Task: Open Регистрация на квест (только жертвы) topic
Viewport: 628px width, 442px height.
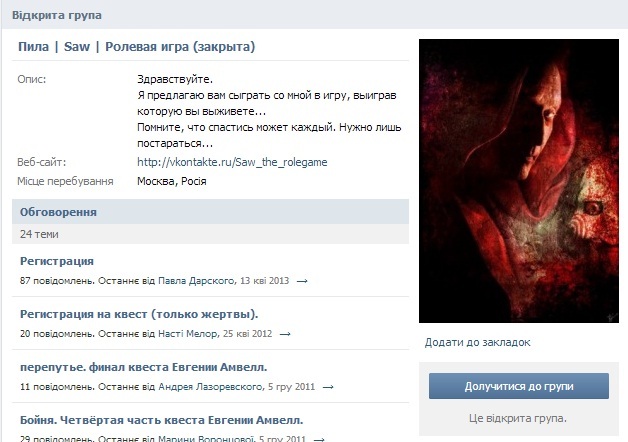Action: (x=139, y=314)
